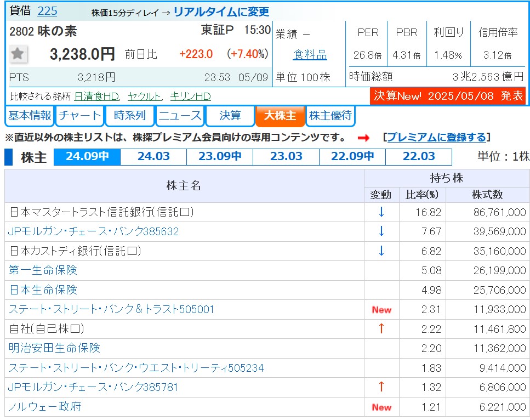The width and height of the screenshot is (530, 420).
Task: Select the 23.03 period tab
Action: 286,157
